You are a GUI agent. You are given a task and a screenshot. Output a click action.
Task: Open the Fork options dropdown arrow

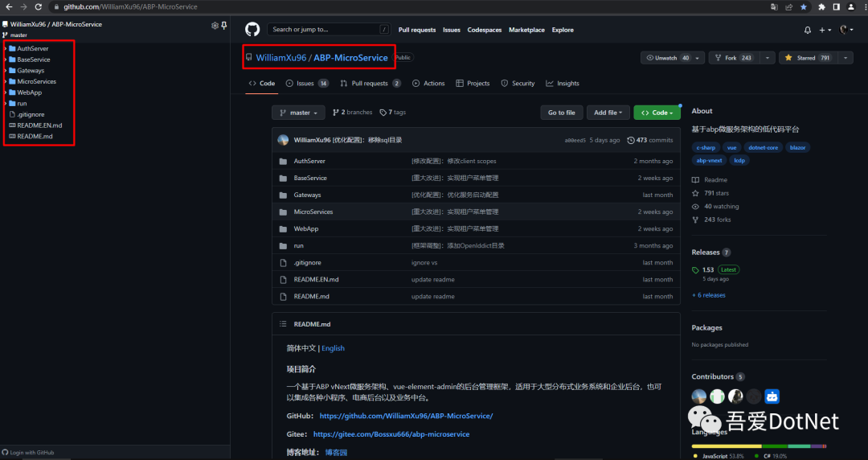pos(768,58)
